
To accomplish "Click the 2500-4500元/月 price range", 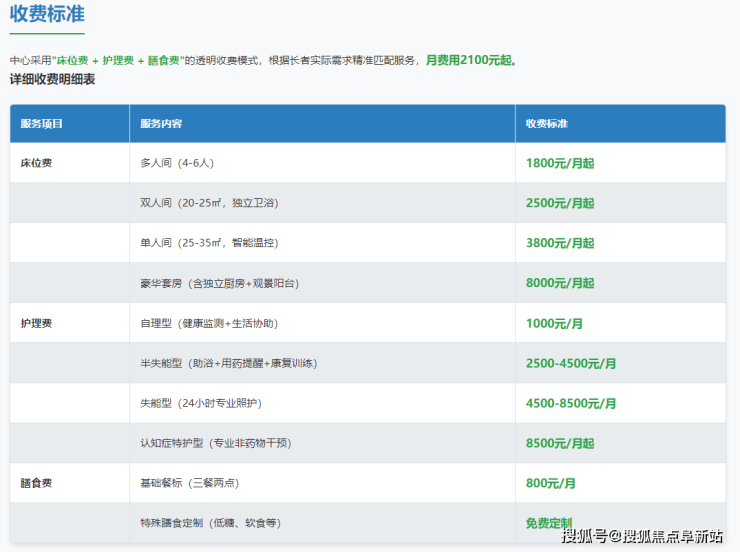I will click(x=571, y=363).
